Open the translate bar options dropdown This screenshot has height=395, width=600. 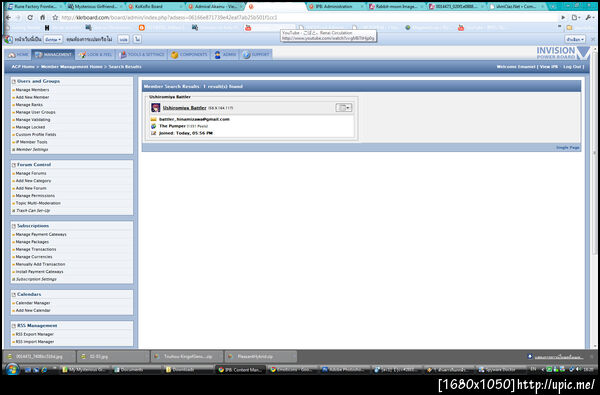pyautogui.click(x=575, y=39)
